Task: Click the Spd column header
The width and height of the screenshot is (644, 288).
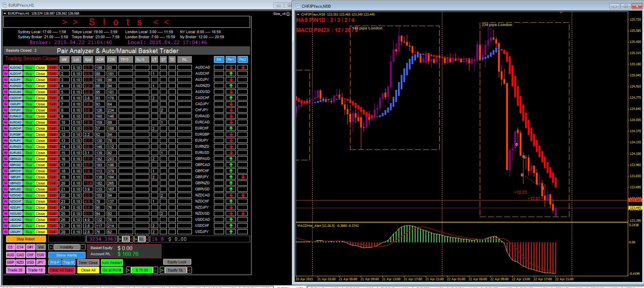Action: click(x=88, y=59)
